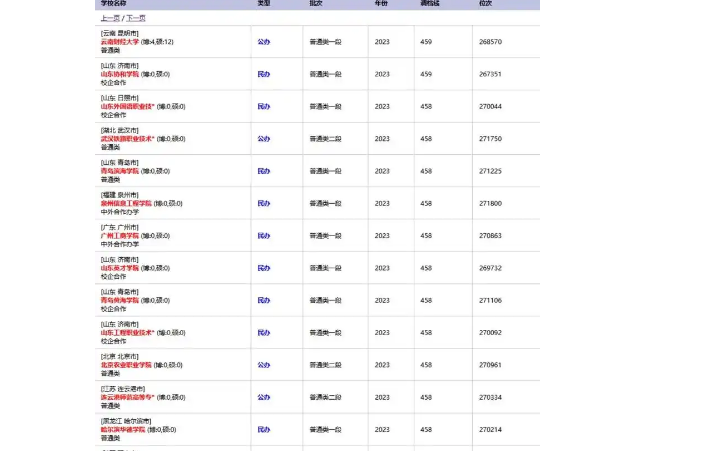Click the 学校名称 column header
The width and height of the screenshot is (726, 451).
tap(113, 4)
